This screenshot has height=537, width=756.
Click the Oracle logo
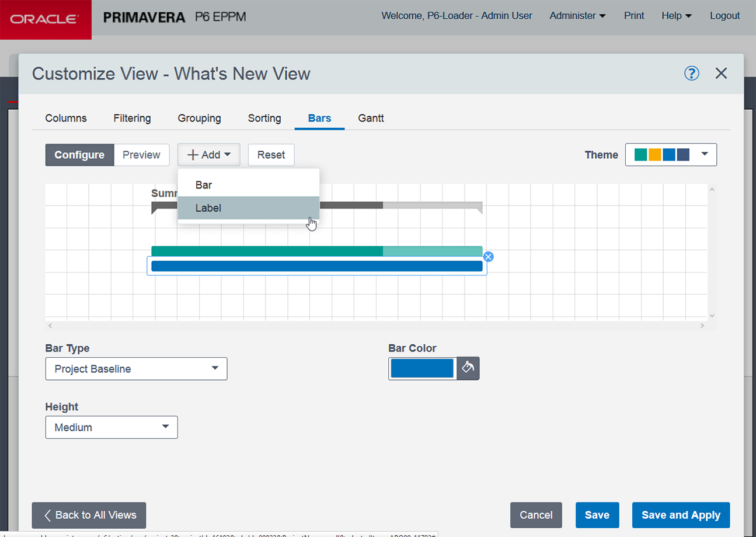coord(46,19)
